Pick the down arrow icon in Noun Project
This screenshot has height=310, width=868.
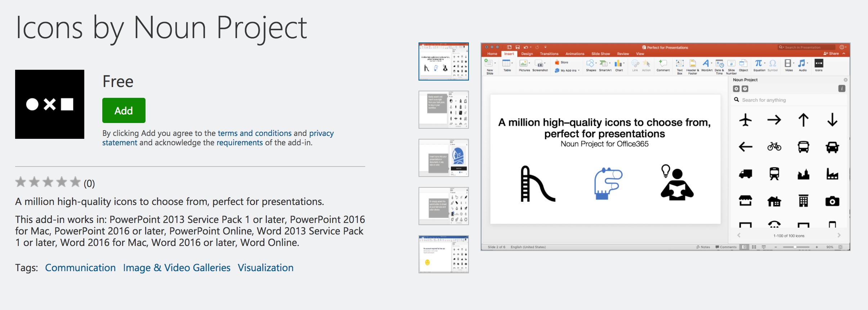point(832,120)
